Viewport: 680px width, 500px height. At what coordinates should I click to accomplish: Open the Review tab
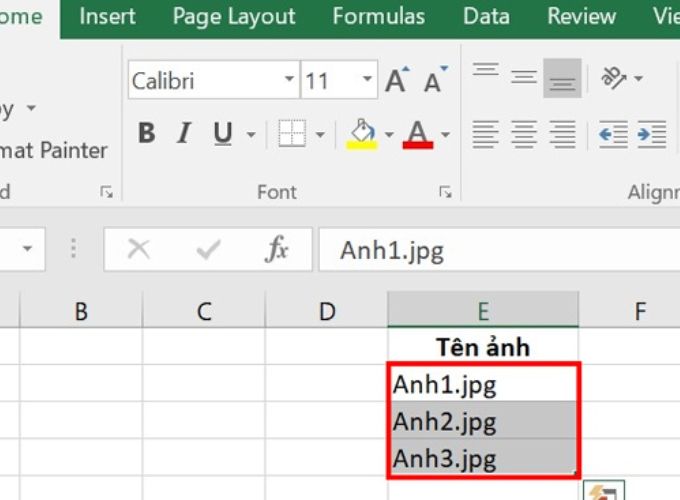coord(581,16)
